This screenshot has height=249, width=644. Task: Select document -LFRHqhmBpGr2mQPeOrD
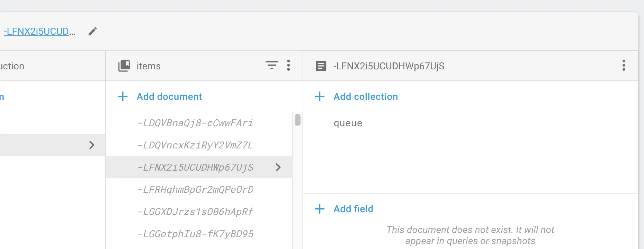pyautogui.click(x=195, y=189)
